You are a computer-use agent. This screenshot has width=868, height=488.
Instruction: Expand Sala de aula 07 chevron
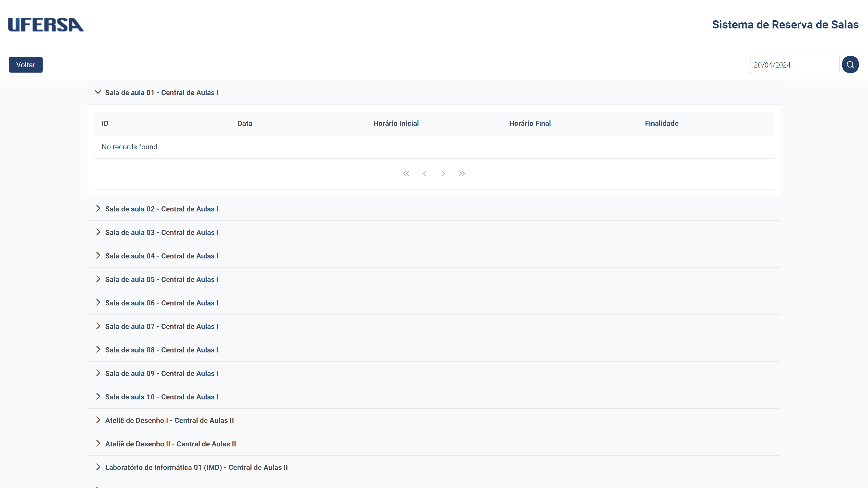[x=98, y=326]
